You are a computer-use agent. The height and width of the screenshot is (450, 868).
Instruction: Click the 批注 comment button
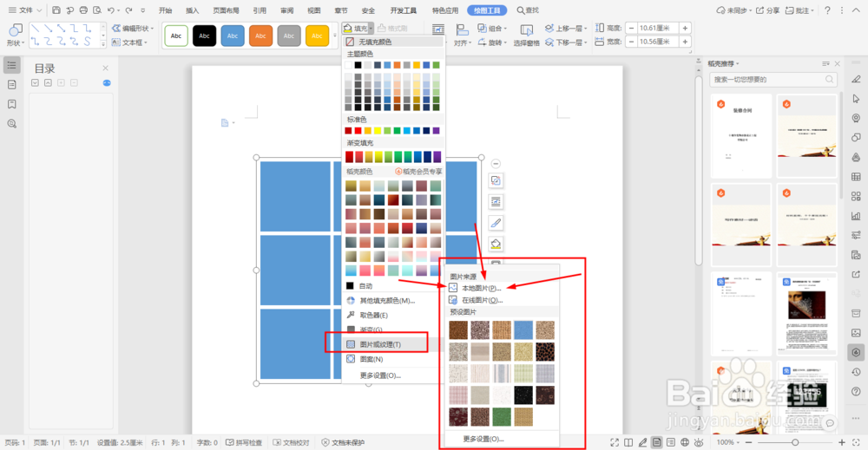point(800,10)
